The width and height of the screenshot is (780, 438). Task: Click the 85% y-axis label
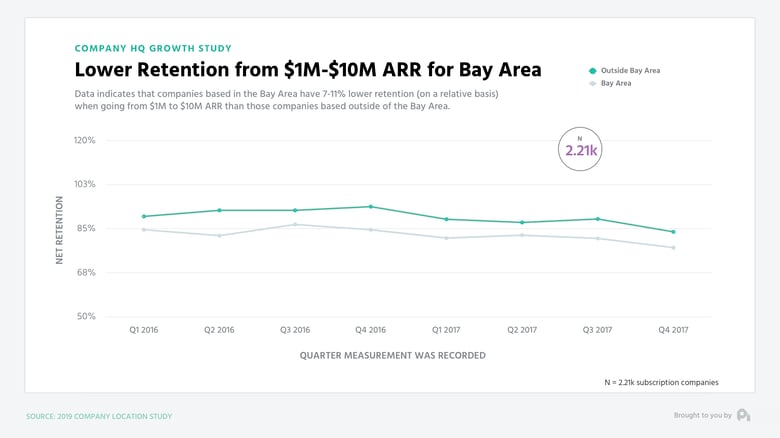pyautogui.click(x=86, y=228)
